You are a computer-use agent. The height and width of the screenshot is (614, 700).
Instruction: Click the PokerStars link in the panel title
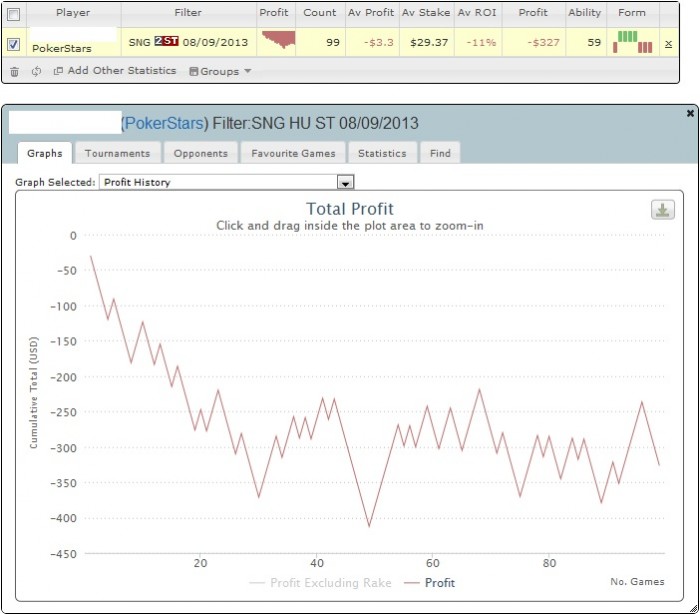[164, 123]
